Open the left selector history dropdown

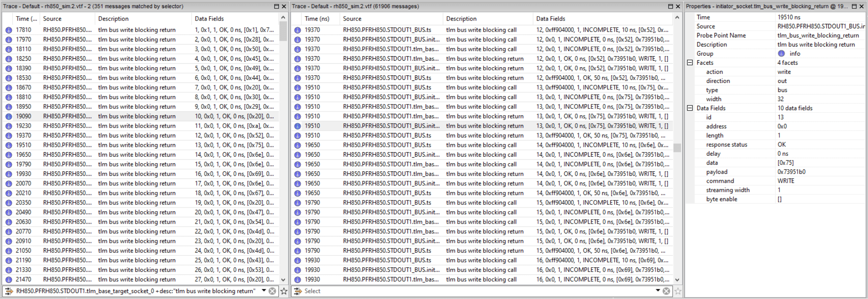tap(264, 291)
